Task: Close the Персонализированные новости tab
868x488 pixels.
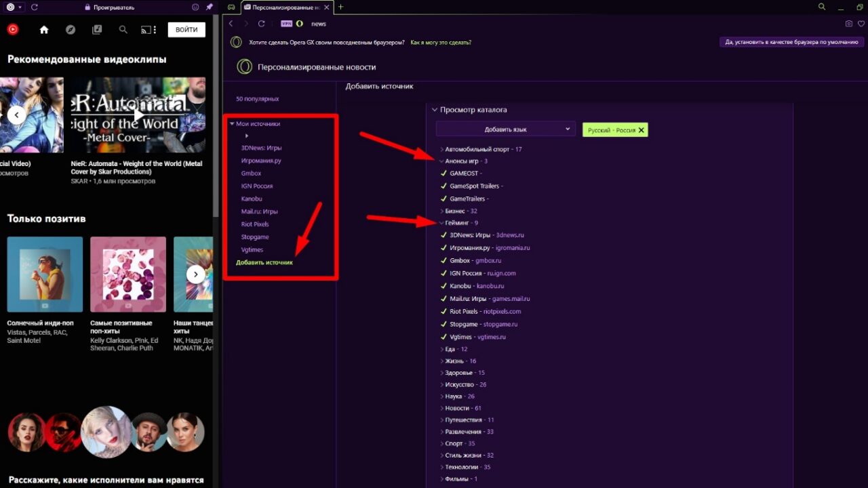Action: click(328, 7)
